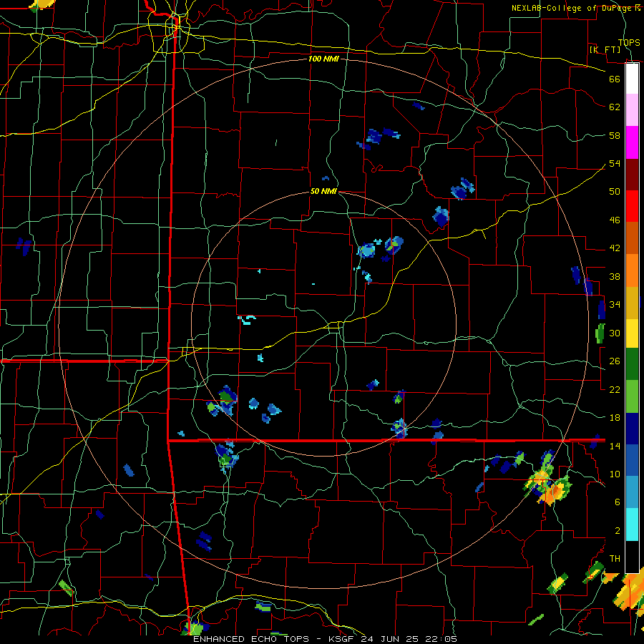Viewport: 644px width, 644px height.
Task: Click the 22:05 timestamp in the caption
Action: [442, 639]
